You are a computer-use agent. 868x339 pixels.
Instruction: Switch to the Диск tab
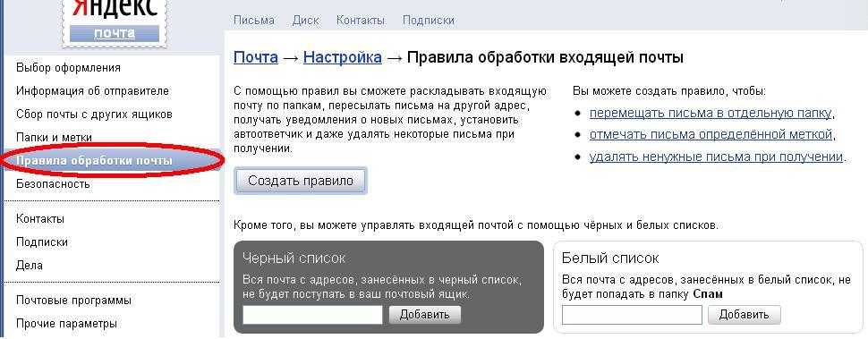[305, 21]
